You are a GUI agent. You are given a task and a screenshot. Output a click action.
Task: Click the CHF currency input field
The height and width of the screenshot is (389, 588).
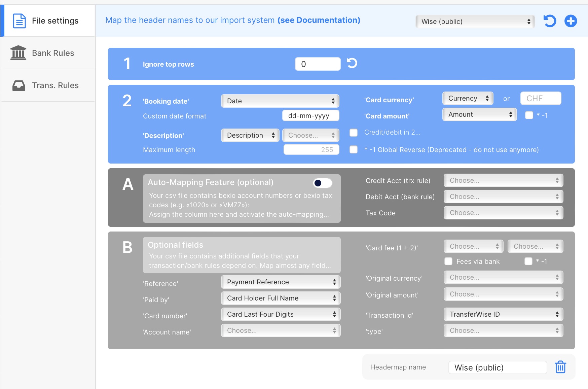[541, 98]
